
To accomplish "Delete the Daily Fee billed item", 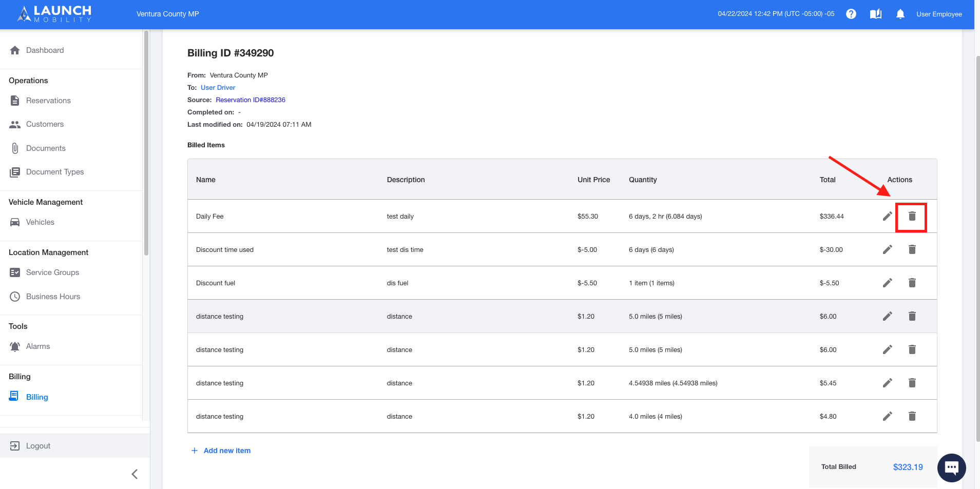I will click(912, 217).
